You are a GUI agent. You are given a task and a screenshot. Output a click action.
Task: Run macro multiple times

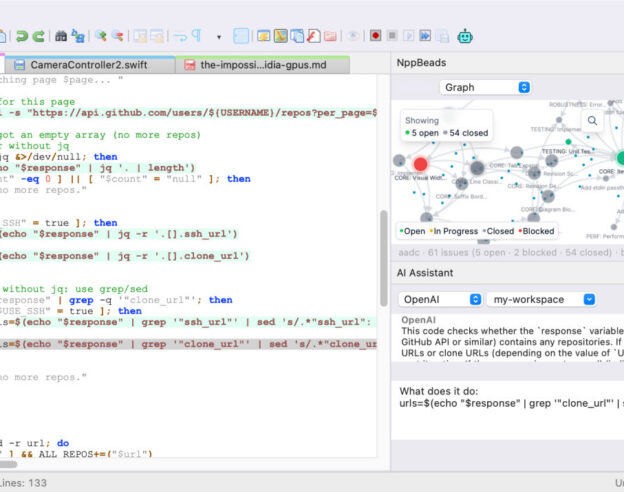click(x=425, y=36)
